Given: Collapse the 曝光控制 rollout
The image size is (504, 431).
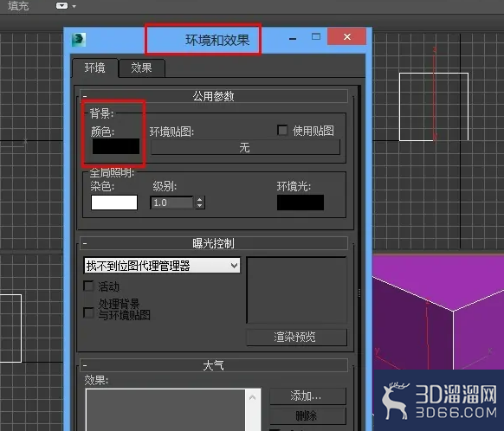Looking at the screenshot, I should point(213,243).
